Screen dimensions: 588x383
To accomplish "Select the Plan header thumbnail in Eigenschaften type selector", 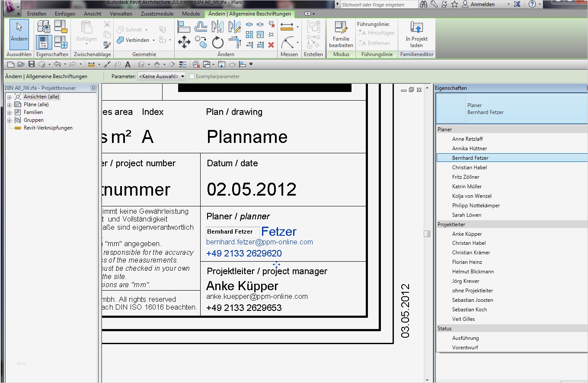I will (451, 109).
